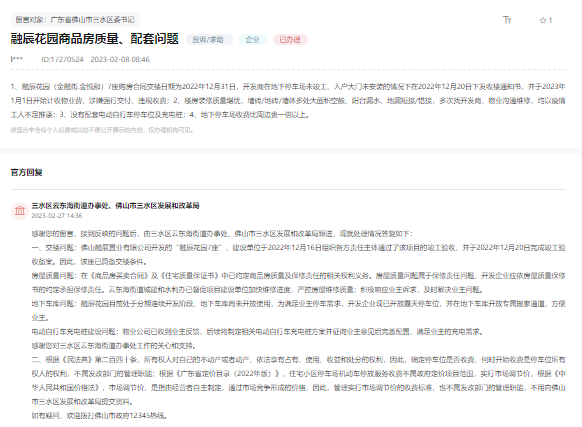Click the 已办理 status tag
The height and width of the screenshot is (427, 582).
coord(290,40)
